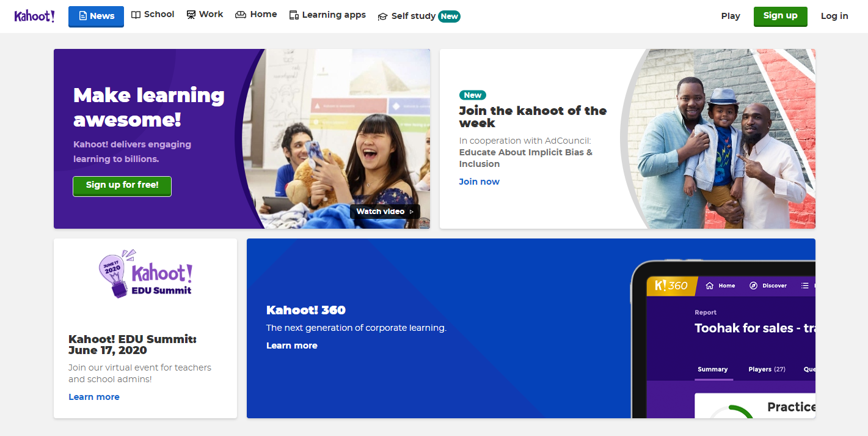Viewport: 868px width, 436px height.
Task: Click the Sign up for free! button
Action: (x=122, y=186)
